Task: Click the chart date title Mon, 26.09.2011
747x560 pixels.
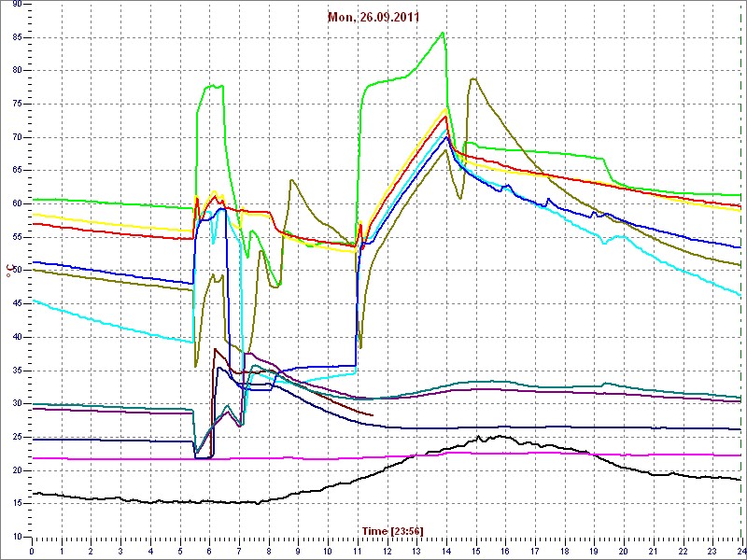Action: 373,18
